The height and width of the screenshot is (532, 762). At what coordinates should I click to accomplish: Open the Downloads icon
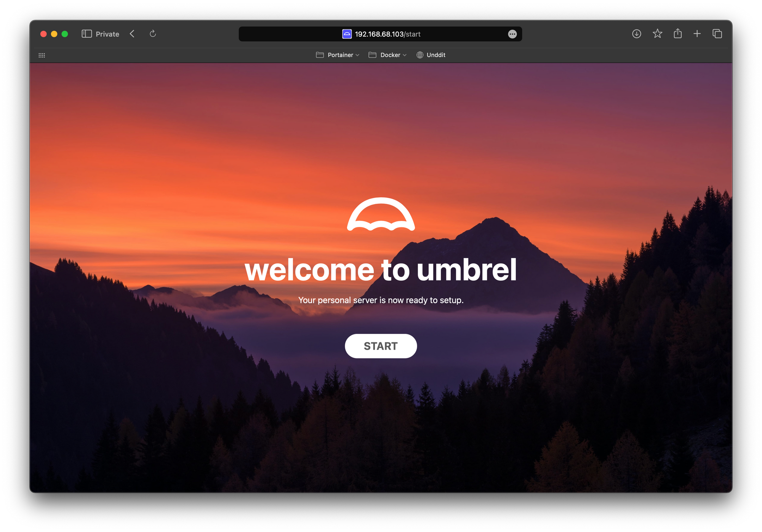point(637,34)
